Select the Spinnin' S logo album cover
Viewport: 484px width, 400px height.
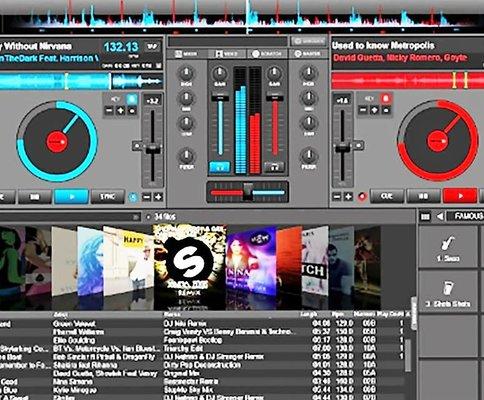[189, 261]
